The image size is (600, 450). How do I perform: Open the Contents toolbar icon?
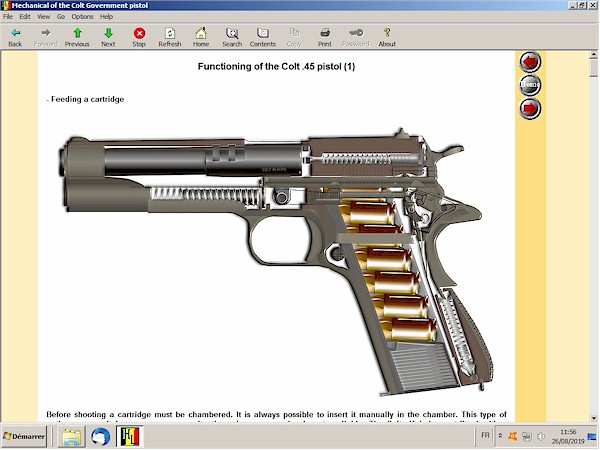coord(262,37)
